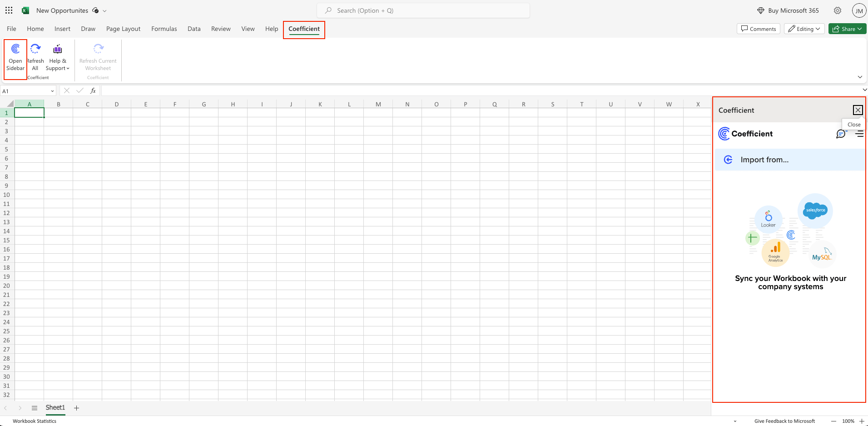Click the insert function fx icon

coord(93,90)
